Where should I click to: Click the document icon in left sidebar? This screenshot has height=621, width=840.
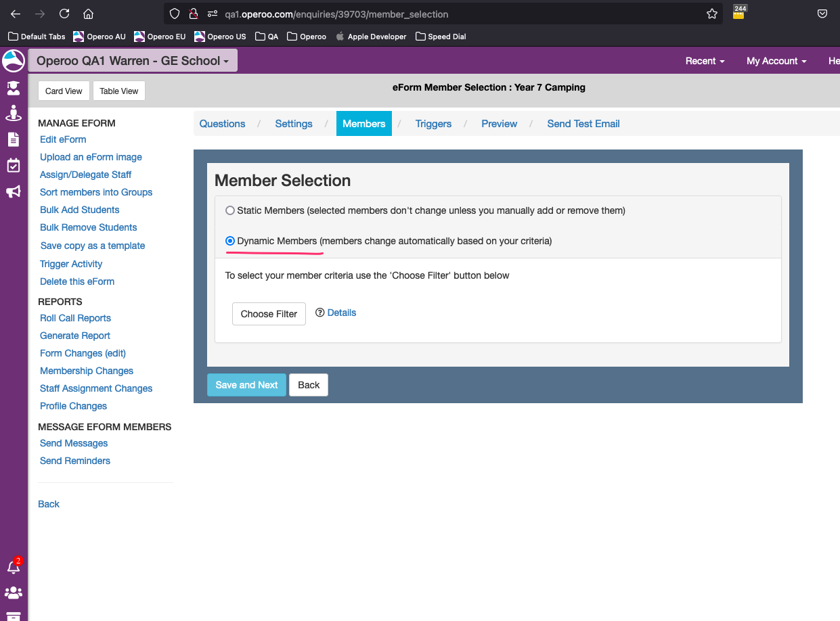[x=14, y=139]
